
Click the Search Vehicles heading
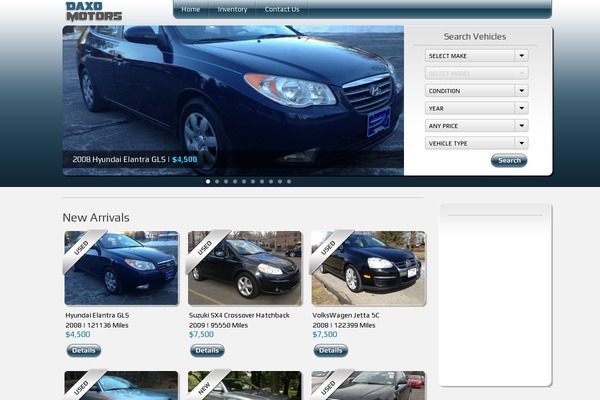click(x=475, y=37)
